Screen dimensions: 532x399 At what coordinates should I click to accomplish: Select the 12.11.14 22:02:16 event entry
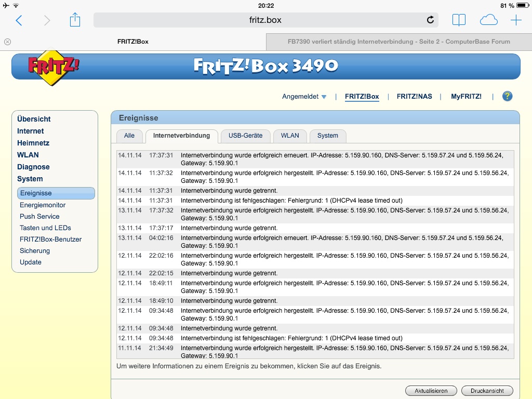point(315,259)
